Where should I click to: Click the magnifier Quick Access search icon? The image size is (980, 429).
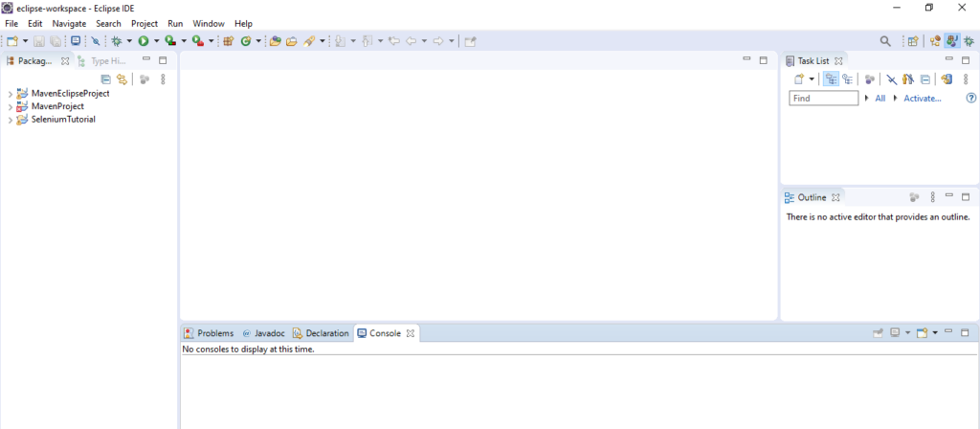point(885,41)
